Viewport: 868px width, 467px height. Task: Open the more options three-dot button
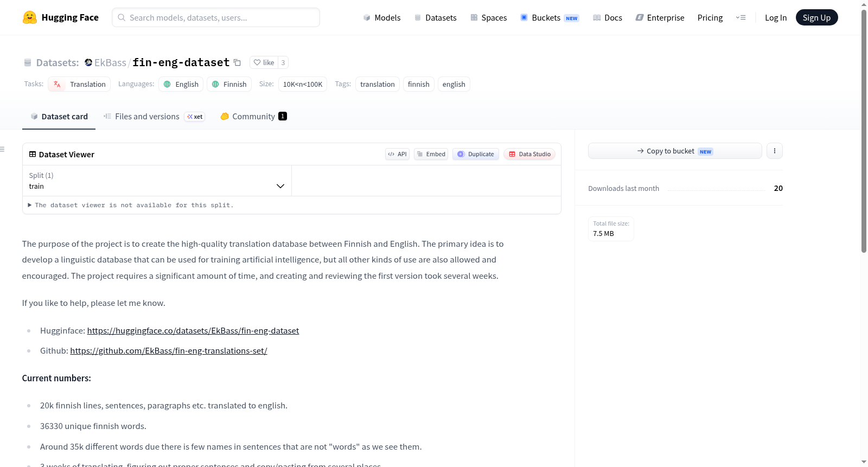(x=775, y=151)
